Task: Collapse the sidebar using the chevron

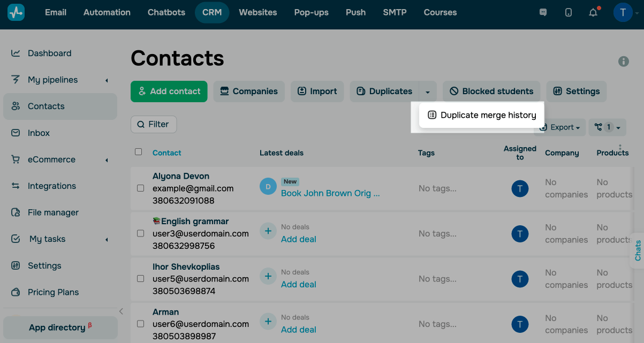Action: click(121, 311)
